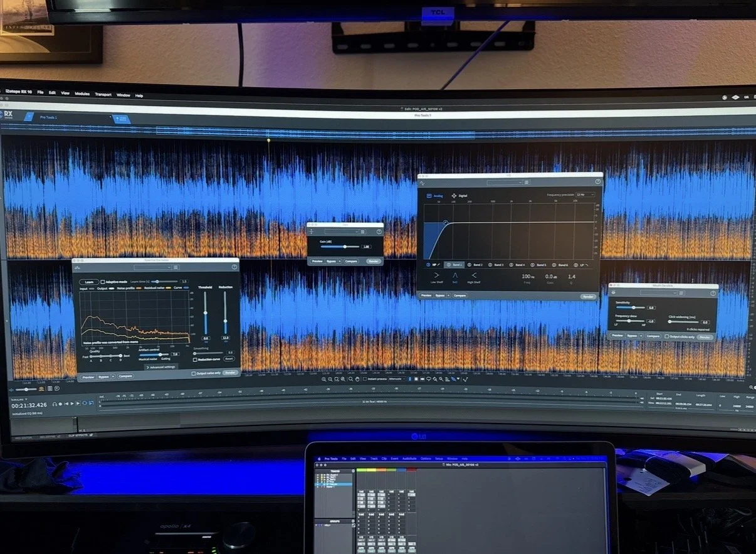Click the Play button in transport
The image size is (756, 554).
72,403
